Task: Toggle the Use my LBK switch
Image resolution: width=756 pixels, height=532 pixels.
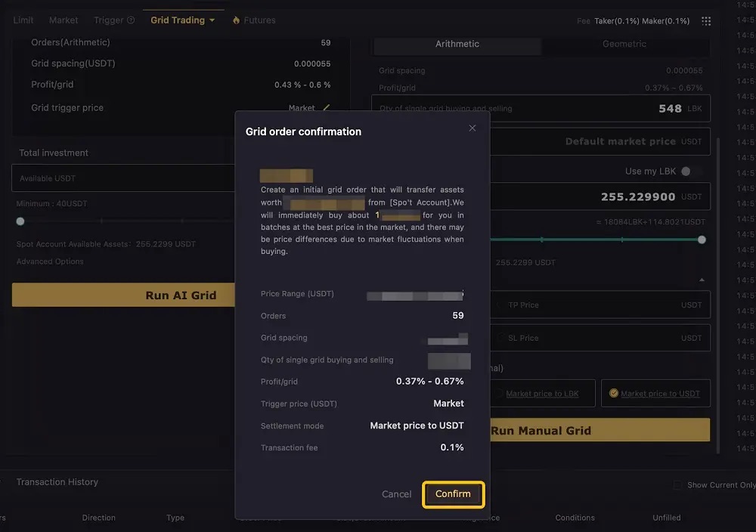Action: (692, 172)
